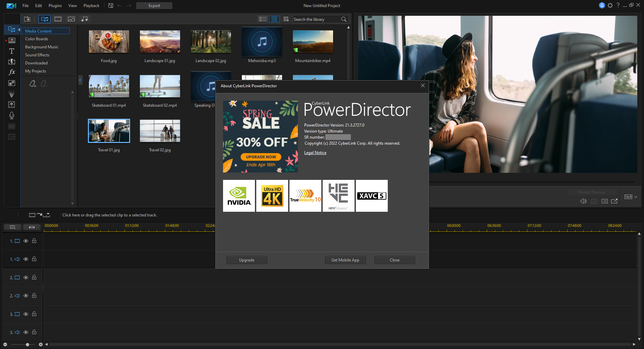Click the timeline zoom-out minus button
Screen dimensions: 644x349
5,344
